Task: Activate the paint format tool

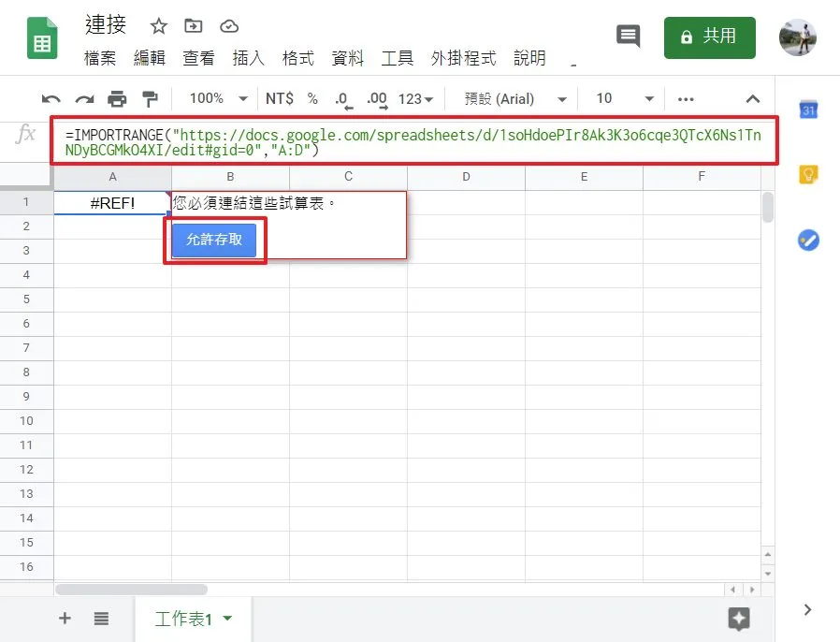Action: coord(150,99)
